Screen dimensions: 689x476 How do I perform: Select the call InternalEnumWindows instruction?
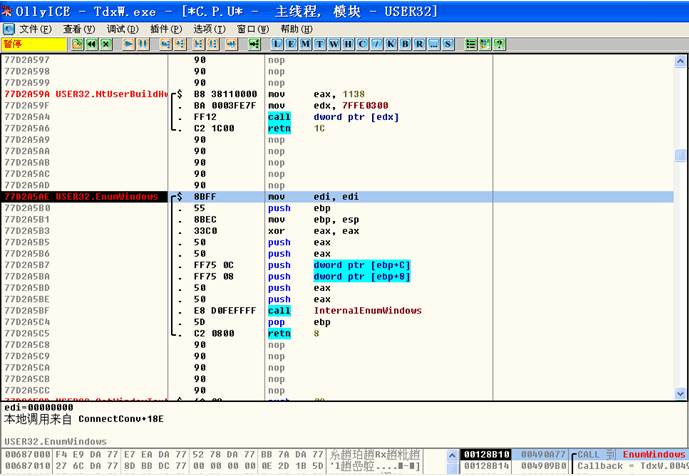click(345, 311)
